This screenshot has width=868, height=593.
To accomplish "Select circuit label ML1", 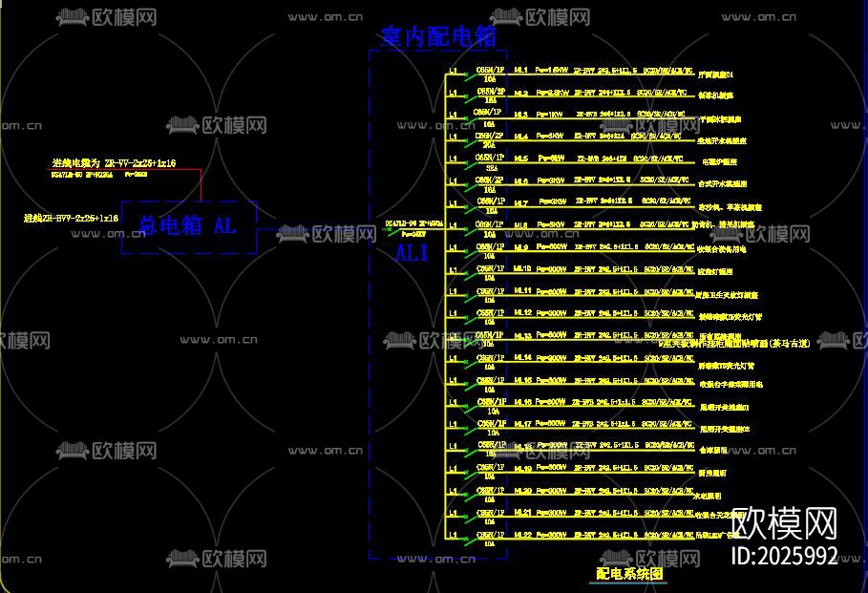I will coord(521,71).
